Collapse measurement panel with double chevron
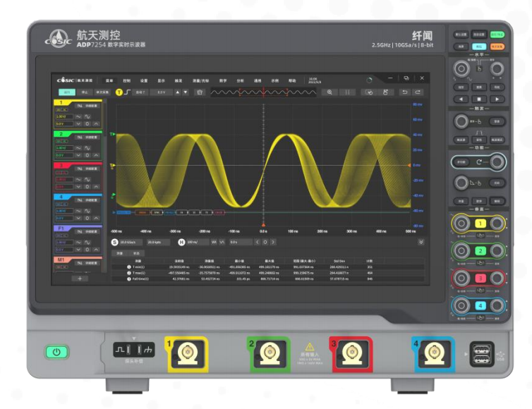The height and width of the screenshot is (409, 532). pyautogui.click(x=421, y=242)
